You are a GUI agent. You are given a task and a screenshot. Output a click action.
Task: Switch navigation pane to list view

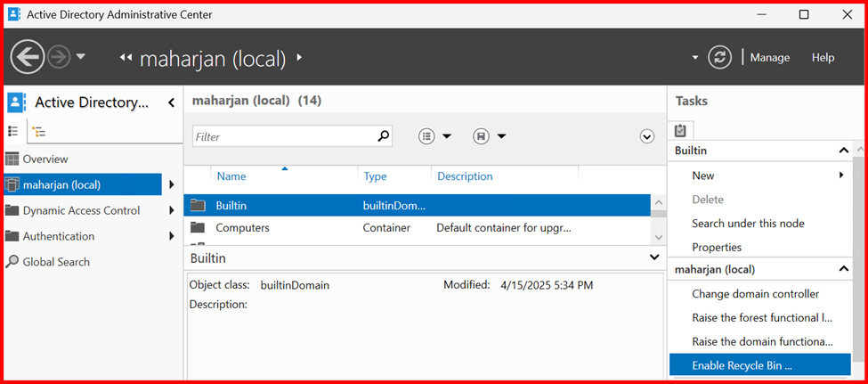(13, 131)
